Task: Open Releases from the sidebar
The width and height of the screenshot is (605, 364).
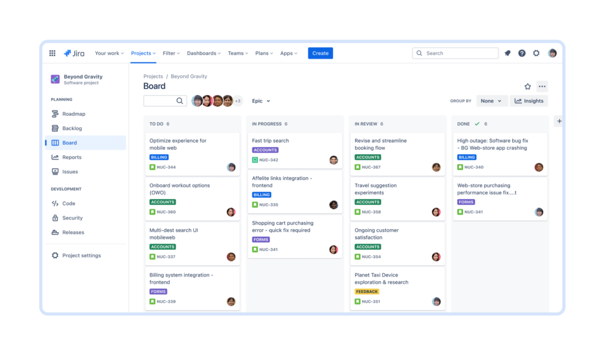Action: tap(74, 232)
